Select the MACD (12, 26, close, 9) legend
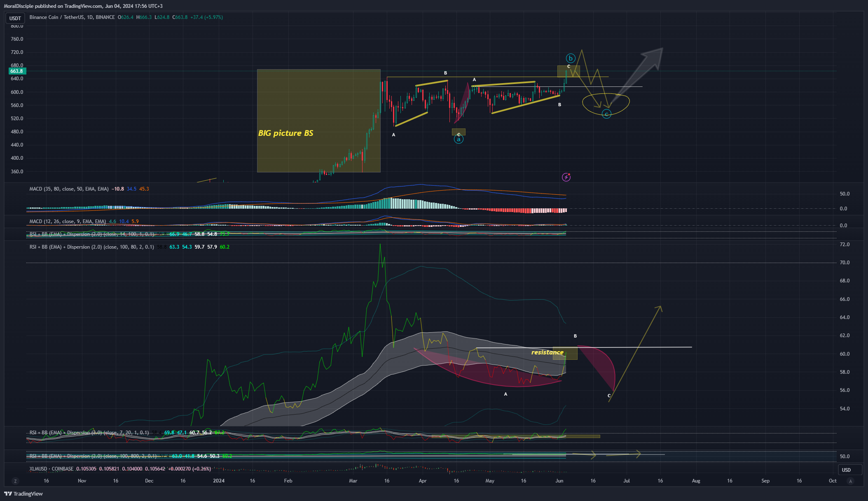 [x=68, y=221]
